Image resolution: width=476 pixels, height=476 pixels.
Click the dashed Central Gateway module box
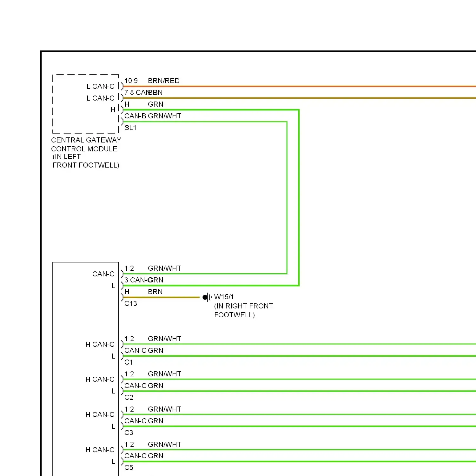coord(86,104)
